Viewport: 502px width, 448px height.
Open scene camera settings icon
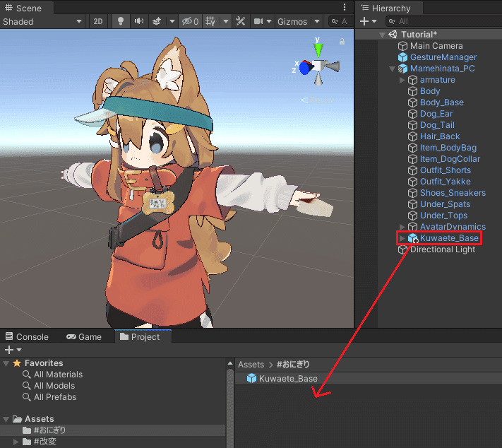tap(258, 21)
